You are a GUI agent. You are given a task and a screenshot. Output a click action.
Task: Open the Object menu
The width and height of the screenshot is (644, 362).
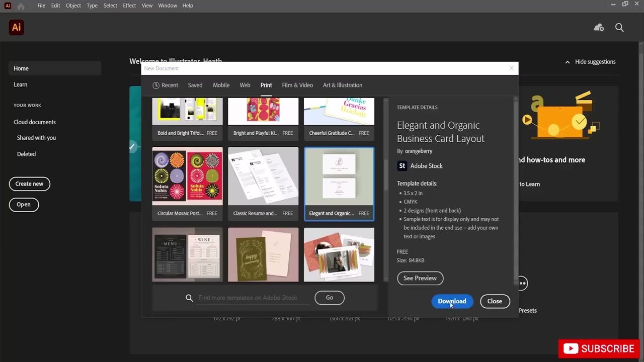click(73, 6)
